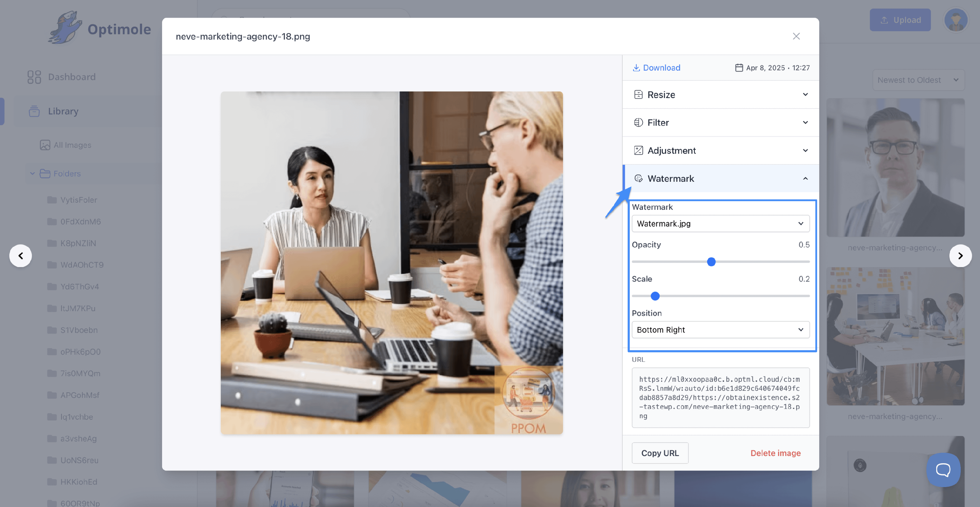Open the Bottom Right position dropdown
This screenshot has height=507, width=980.
720,330
